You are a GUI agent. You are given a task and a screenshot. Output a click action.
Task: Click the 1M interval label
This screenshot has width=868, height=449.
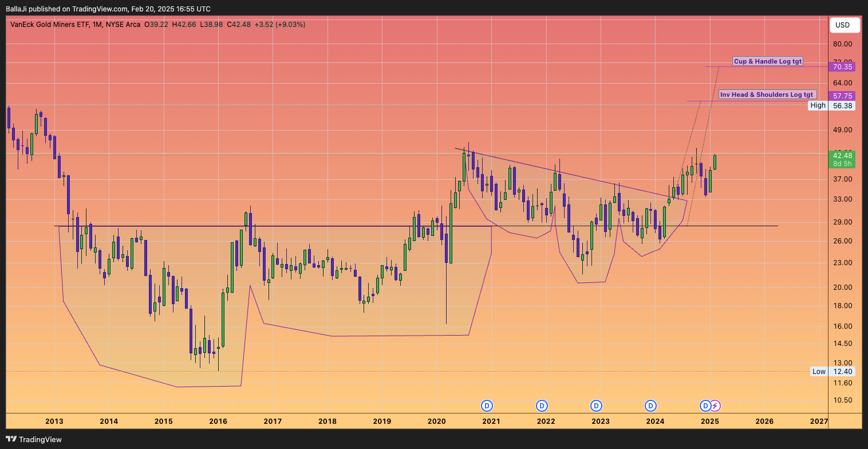(97, 25)
